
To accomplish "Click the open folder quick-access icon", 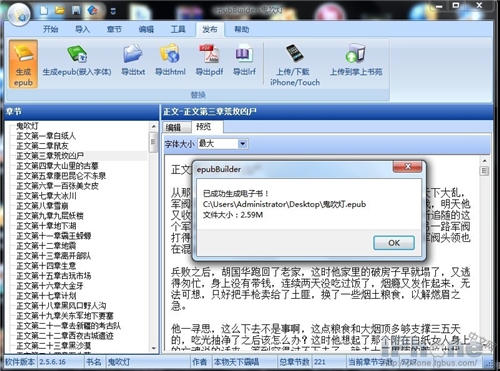I will [60, 10].
